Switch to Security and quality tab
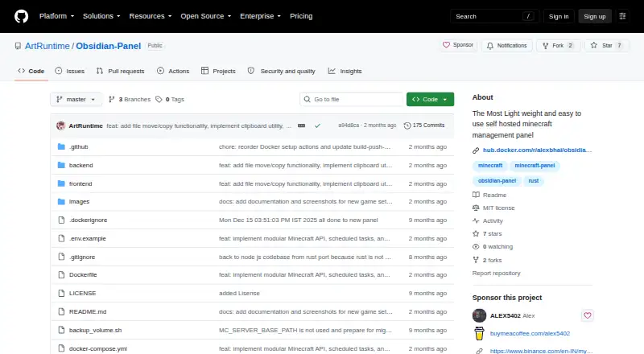644x354 pixels. tap(281, 71)
